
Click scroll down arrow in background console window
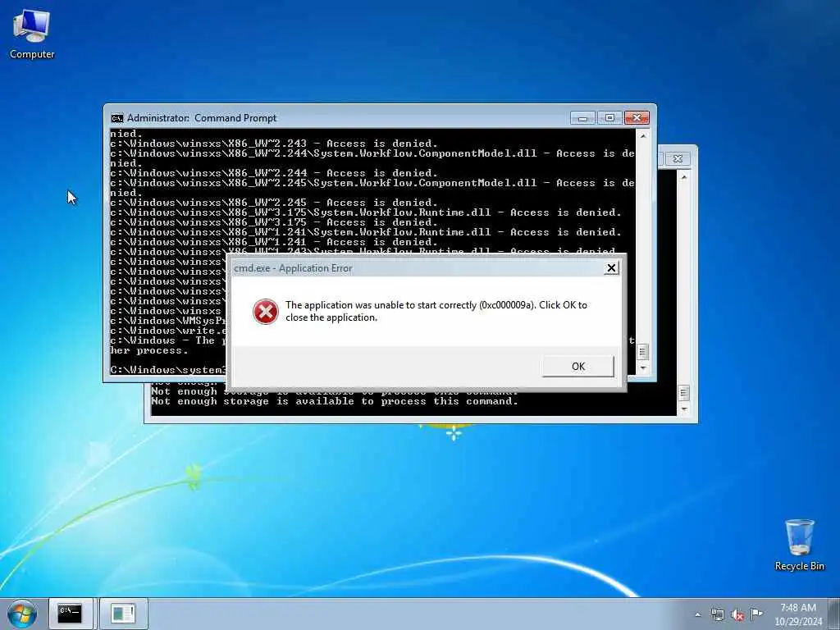(684, 409)
